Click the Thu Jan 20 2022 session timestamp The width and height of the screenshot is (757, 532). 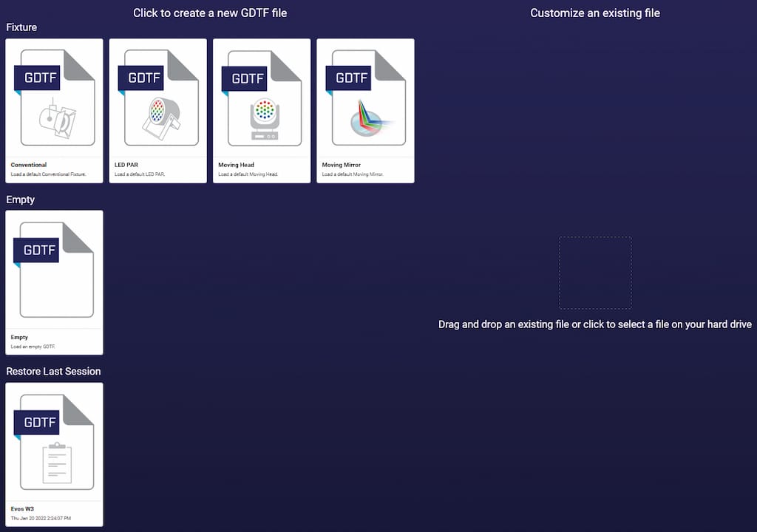(x=41, y=518)
